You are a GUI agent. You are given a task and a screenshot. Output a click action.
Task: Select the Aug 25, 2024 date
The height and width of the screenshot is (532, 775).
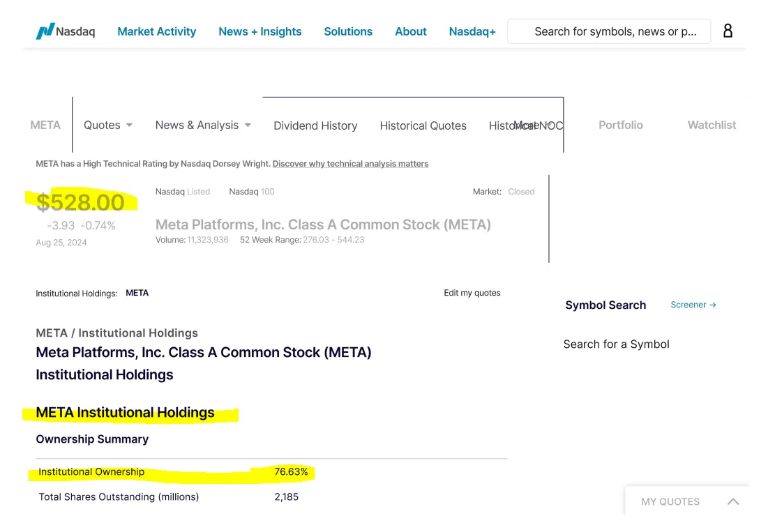(61, 243)
